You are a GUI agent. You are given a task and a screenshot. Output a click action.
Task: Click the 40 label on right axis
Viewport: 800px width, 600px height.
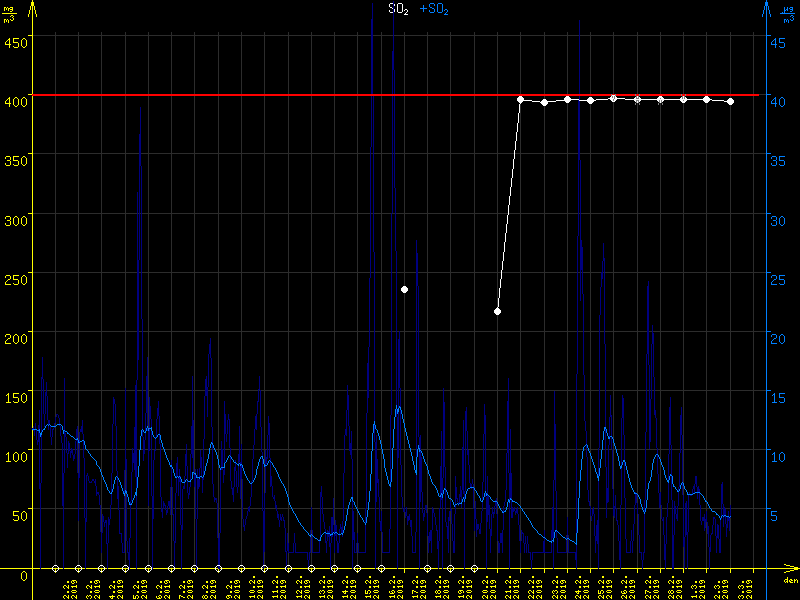click(x=779, y=100)
